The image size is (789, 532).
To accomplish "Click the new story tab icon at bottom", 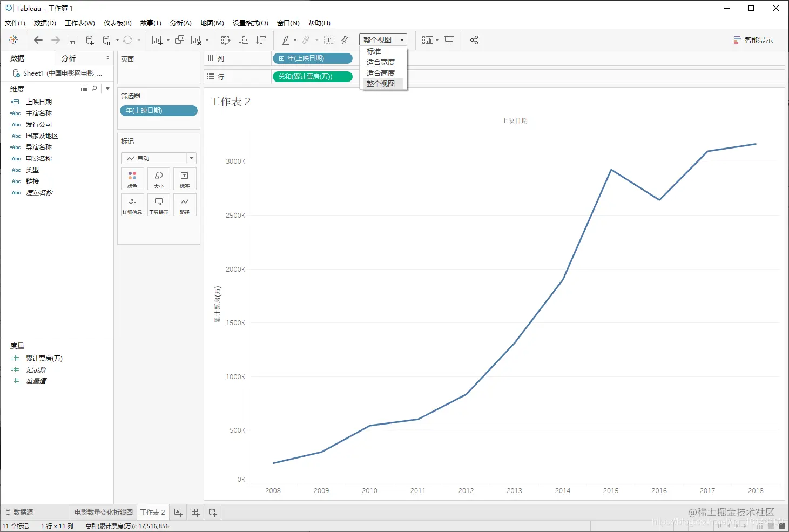I will click(x=213, y=513).
